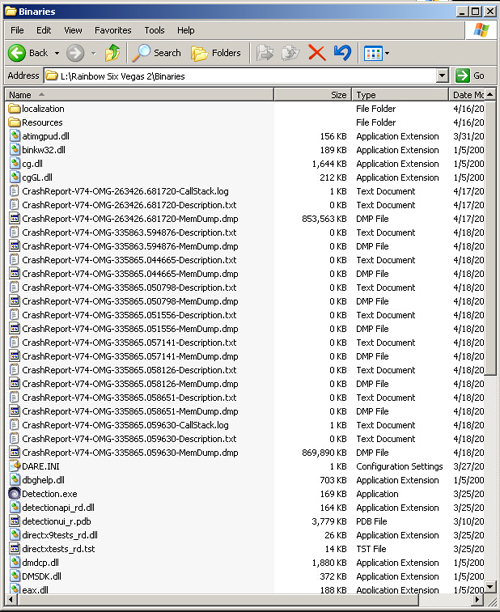Select the 263426.681720-CallStack.log file icon

(14, 191)
